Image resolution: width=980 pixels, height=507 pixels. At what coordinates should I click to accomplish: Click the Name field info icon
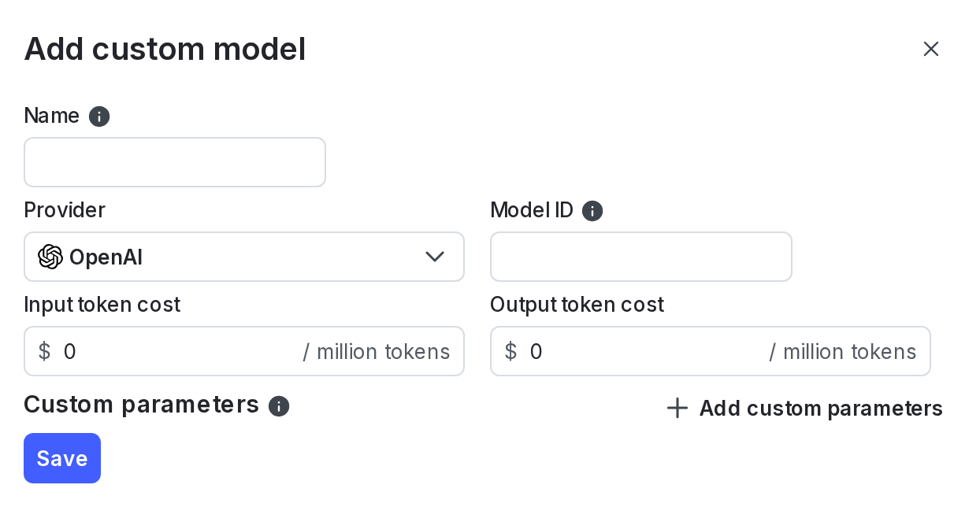coord(99,117)
